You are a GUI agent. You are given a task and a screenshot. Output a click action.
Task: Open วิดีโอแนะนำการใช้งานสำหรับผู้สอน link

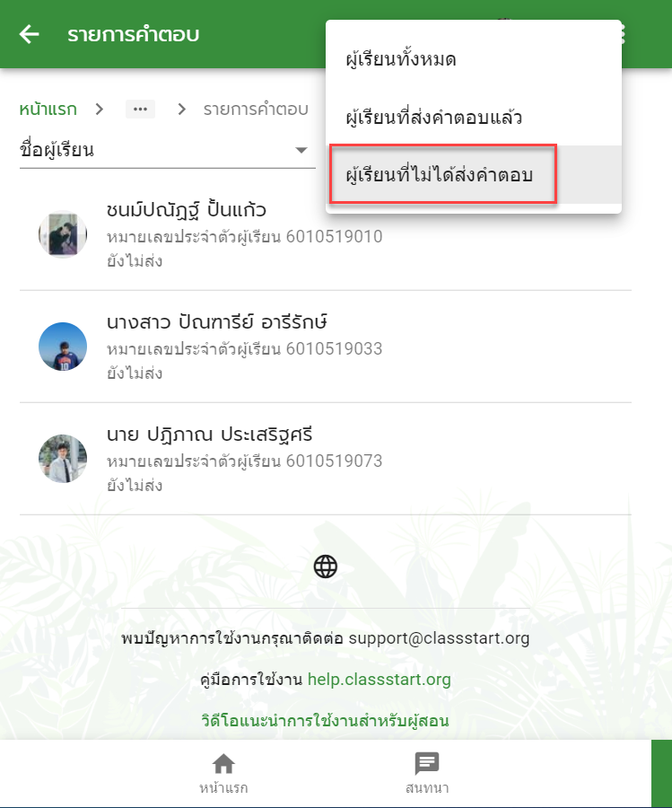[x=325, y=720]
